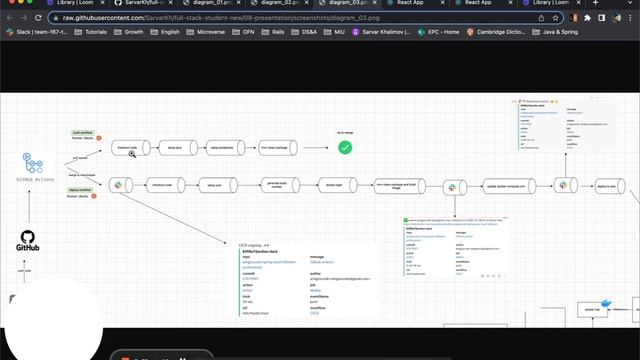Viewport: 640px width, 360px height.
Task: Open the Growth bookmark folder
Action: pyautogui.click(x=129, y=32)
